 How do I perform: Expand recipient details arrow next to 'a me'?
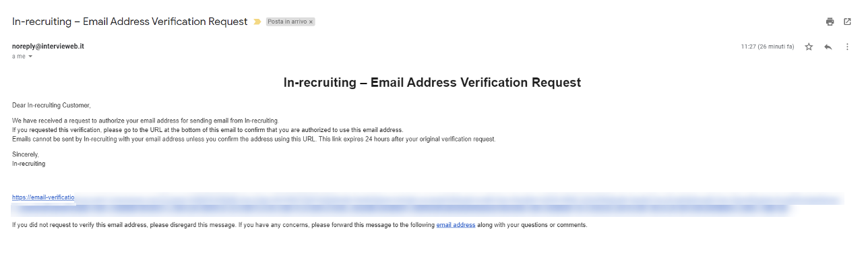pyautogui.click(x=30, y=57)
